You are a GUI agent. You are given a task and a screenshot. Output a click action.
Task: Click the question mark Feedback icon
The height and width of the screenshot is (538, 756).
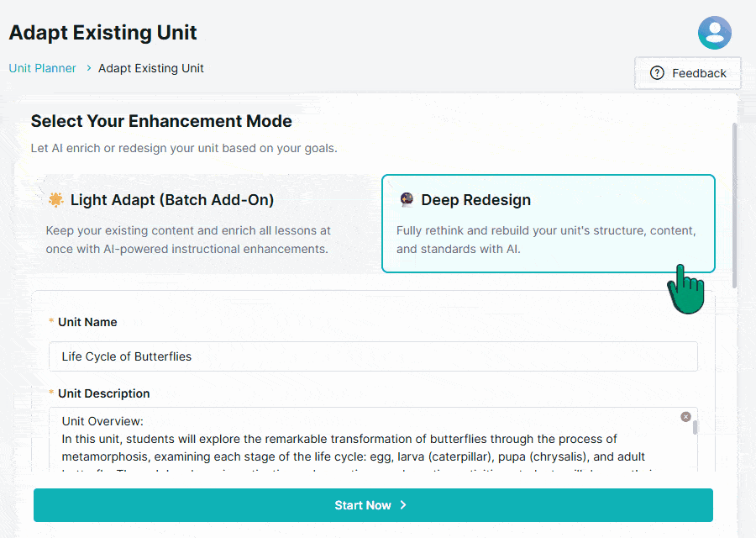click(x=657, y=73)
